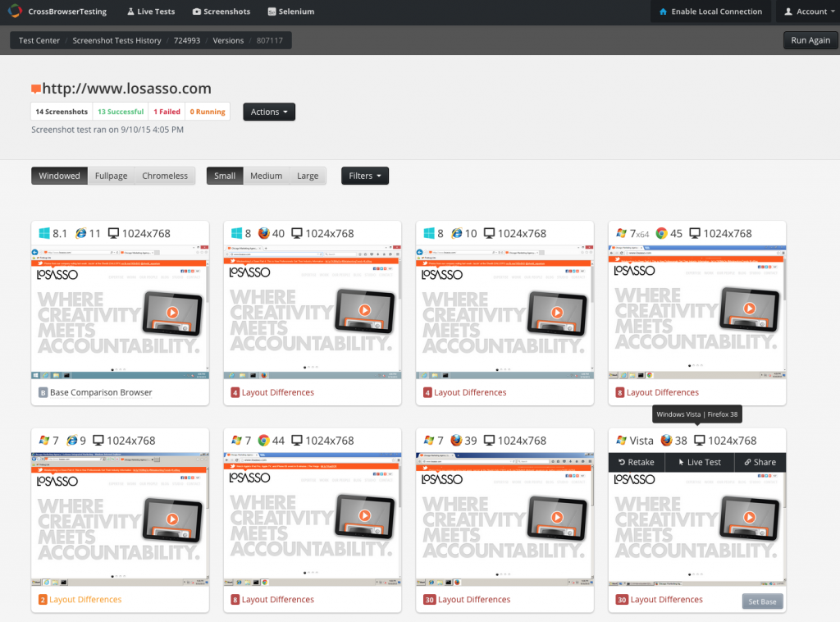Click the Base Comparison Browser label
This screenshot has width=840, height=622.
coord(101,392)
